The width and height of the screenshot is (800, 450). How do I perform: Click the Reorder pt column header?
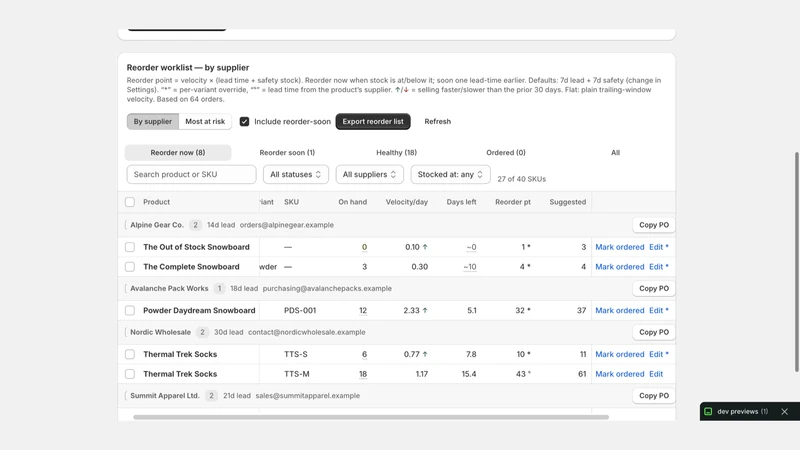tap(513, 202)
